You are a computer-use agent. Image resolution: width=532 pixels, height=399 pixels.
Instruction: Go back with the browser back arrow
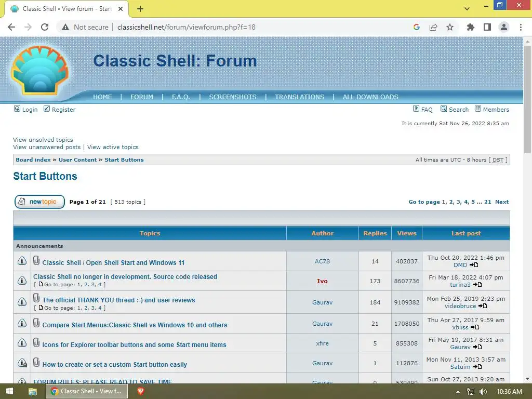tap(11, 27)
